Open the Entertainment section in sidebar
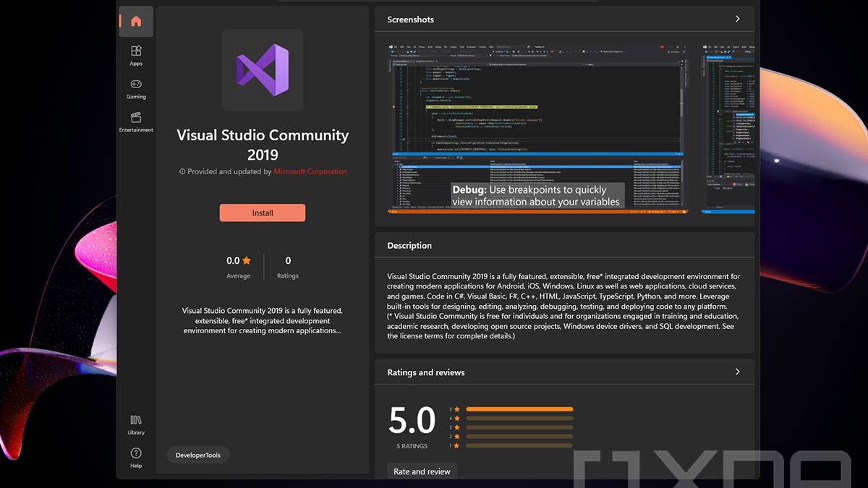The width and height of the screenshot is (868, 488). coord(136,121)
